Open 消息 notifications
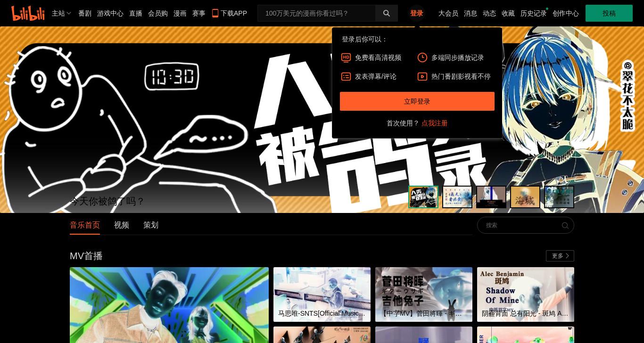The width and height of the screenshot is (644, 343). click(471, 13)
